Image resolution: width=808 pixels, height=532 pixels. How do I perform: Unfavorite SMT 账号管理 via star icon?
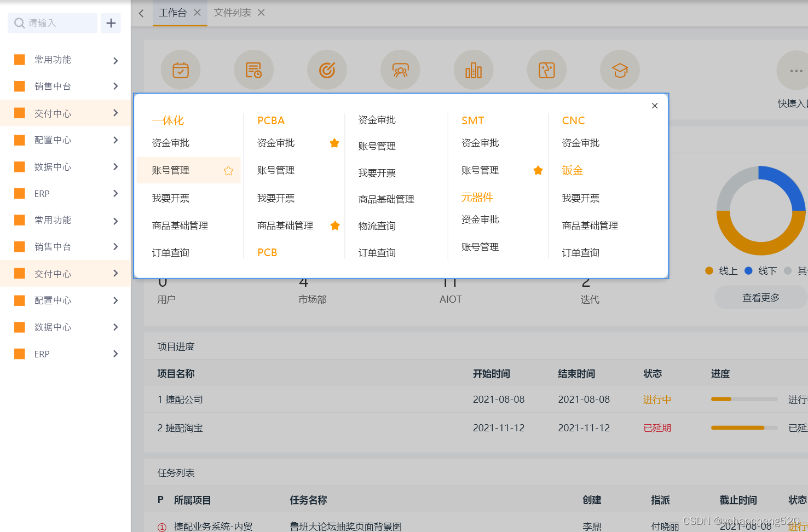coord(538,170)
